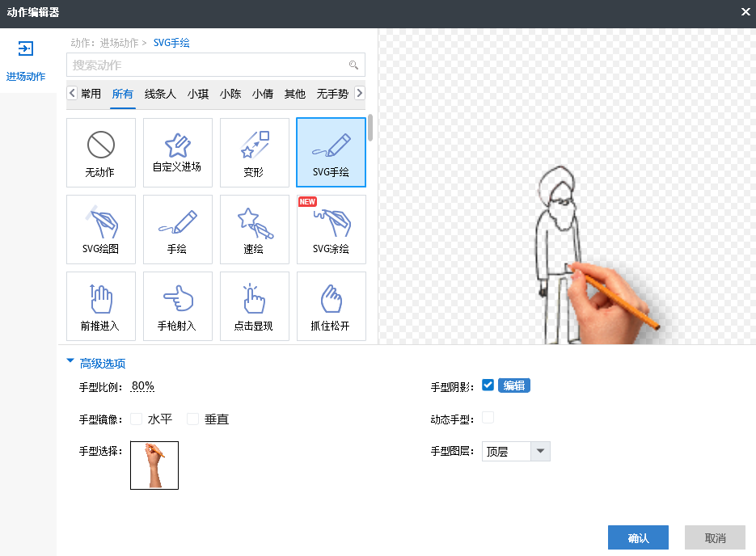This screenshot has height=556, width=756.
Task: Select the 速绘 quick-draw action
Action: point(254,230)
